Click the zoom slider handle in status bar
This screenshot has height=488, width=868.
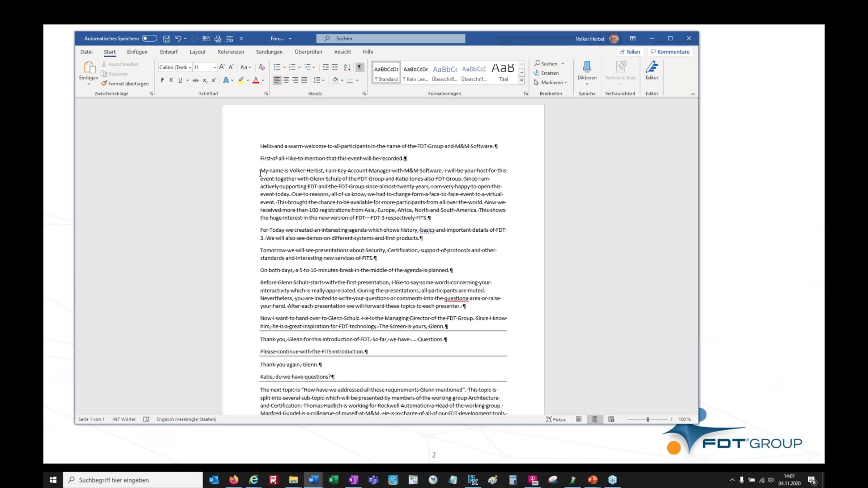[647, 419]
